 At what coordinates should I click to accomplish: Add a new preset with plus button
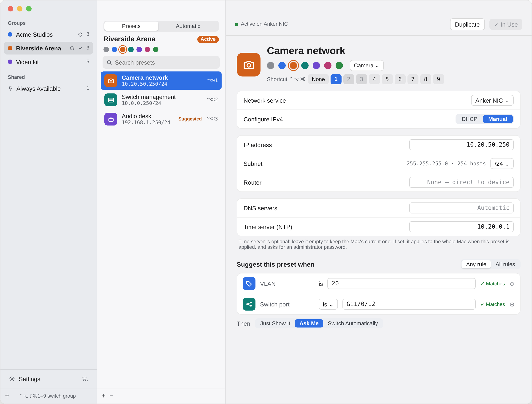[104, 396]
